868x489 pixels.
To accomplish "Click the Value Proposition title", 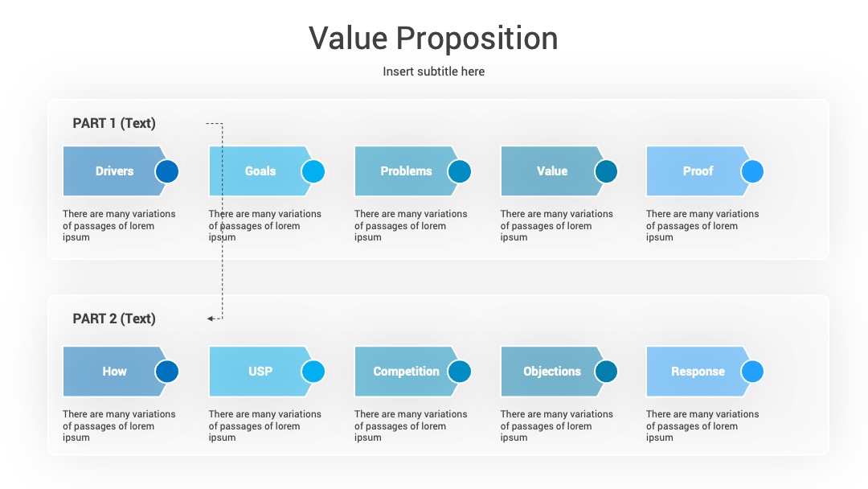I will (x=433, y=39).
